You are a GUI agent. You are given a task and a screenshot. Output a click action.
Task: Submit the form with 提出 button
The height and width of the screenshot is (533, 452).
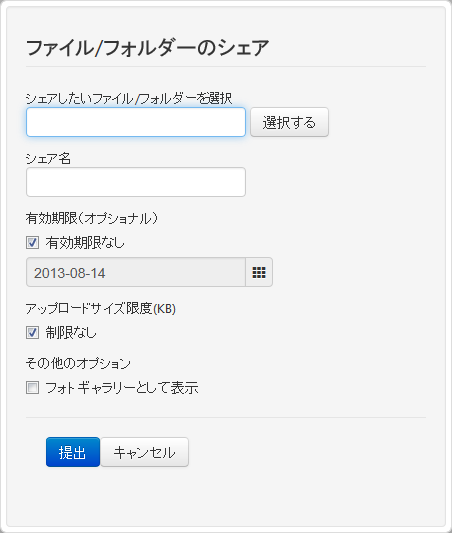[x=73, y=452]
